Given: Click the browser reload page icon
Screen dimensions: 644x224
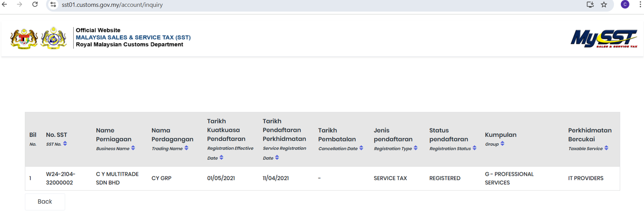Looking at the screenshot, I should (35, 5).
